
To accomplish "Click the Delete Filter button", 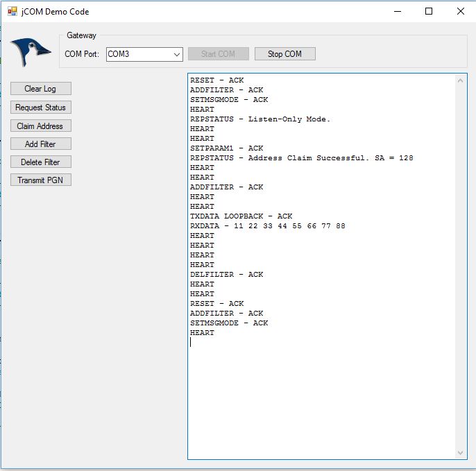I will click(x=40, y=162).
